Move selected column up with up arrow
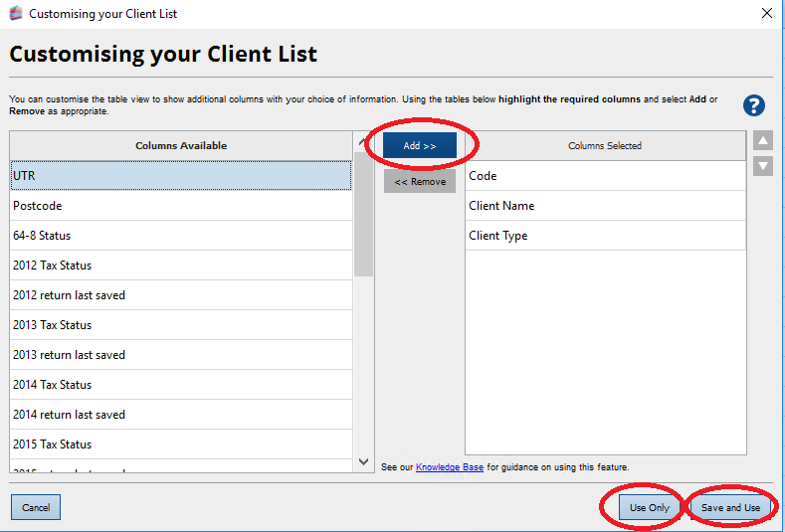The image size is (785, 532). (x=763, y=141)
